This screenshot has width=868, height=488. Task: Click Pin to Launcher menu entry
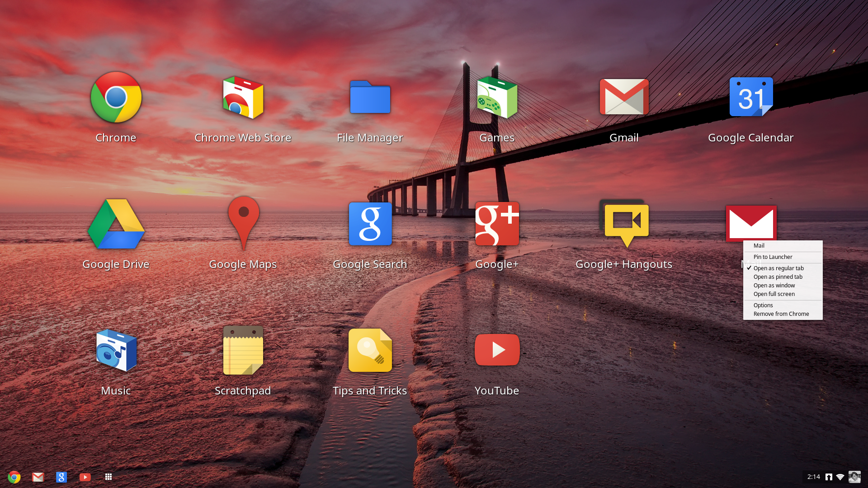[x=773, y=257]
